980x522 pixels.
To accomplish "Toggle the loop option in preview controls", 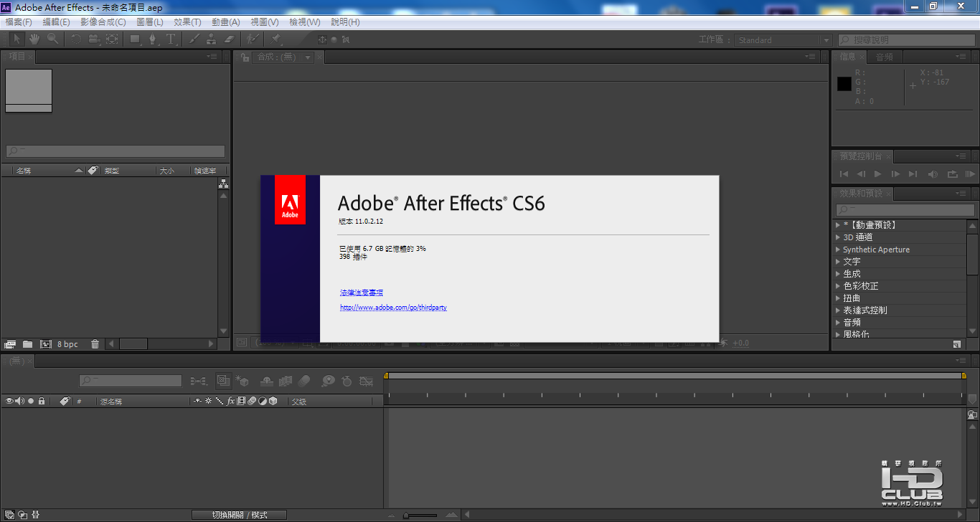I will coord(952,174).
